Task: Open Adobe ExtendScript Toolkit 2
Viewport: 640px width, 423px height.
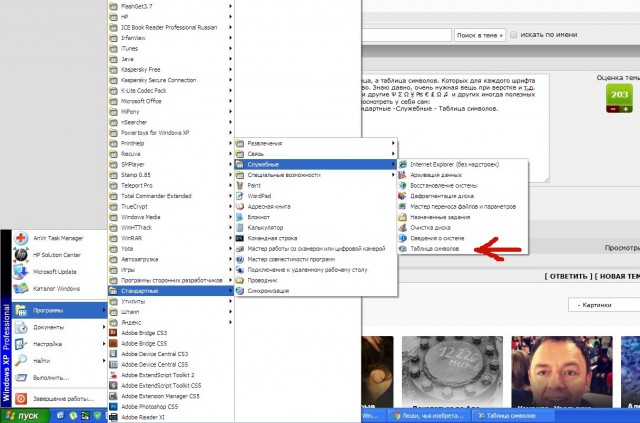Action: [x=171, y=375]
